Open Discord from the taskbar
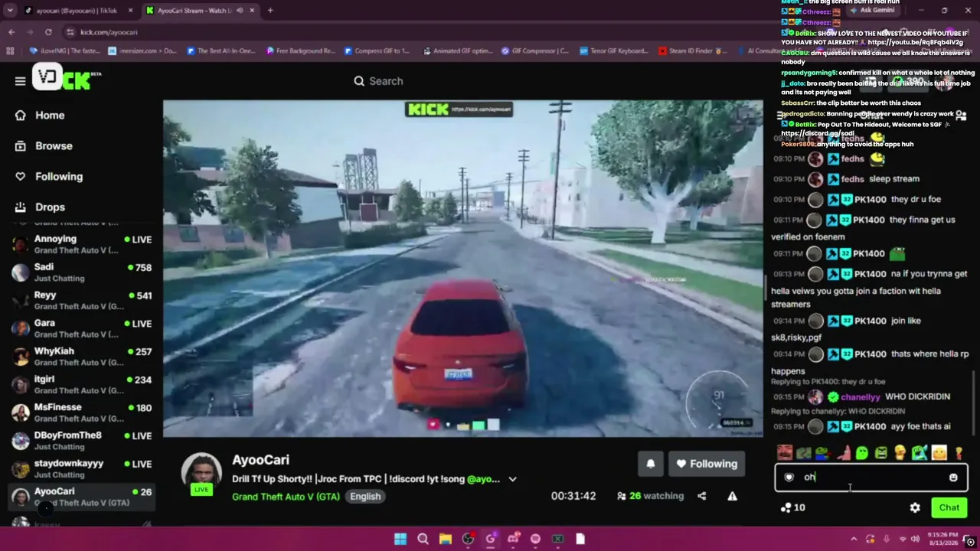Image resolution: width=980 pixels, height=551 pixels. tap(513, 539)
